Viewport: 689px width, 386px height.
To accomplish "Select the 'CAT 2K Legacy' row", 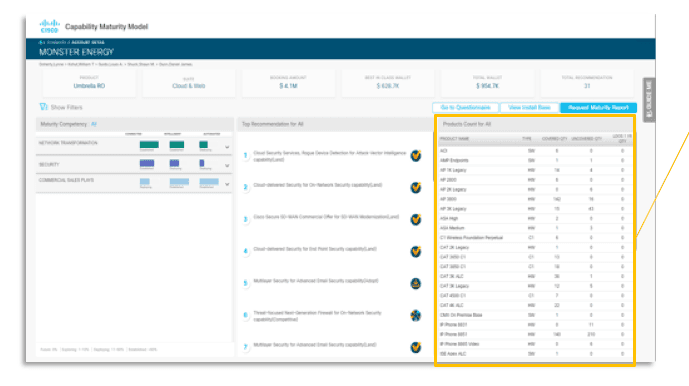I will pyautogui.click(x=535, y=248).
